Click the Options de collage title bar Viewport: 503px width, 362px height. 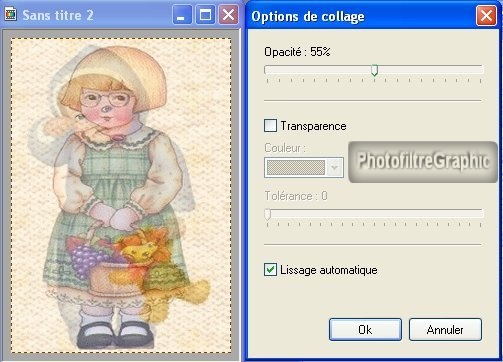pyautogui.click(x=362, y=16)
